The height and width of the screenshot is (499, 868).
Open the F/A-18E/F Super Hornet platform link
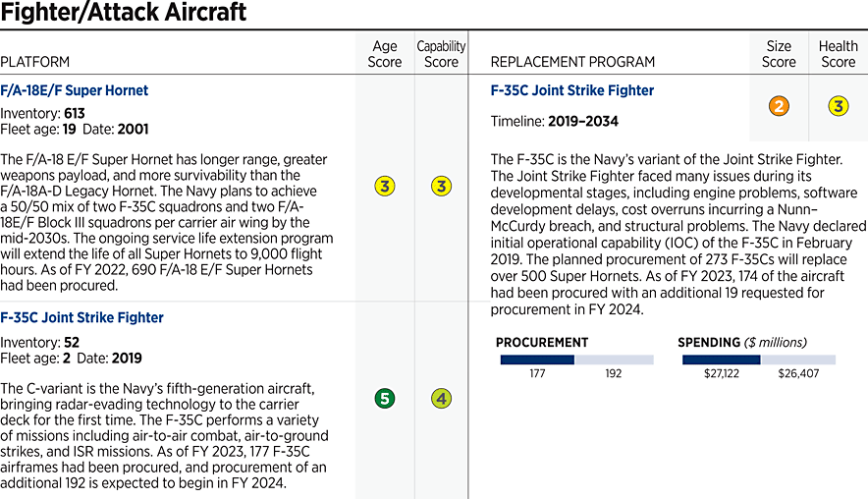coord(75,90)
